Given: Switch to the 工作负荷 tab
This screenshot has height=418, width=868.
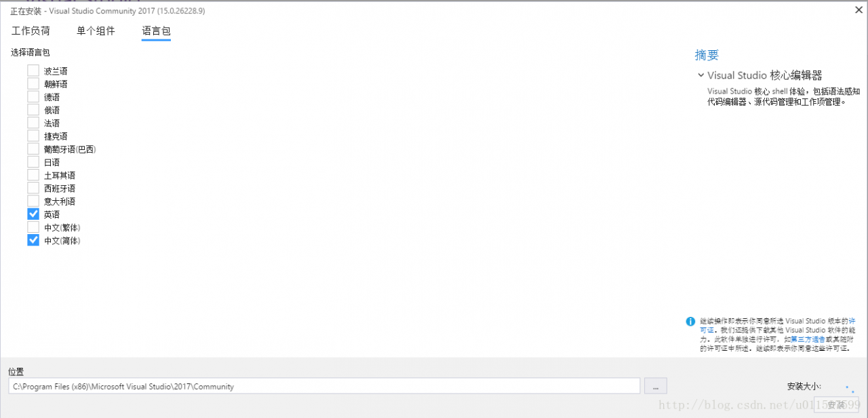Looking at the screenshot, I should pyautogui.click(x=31, y=31).
